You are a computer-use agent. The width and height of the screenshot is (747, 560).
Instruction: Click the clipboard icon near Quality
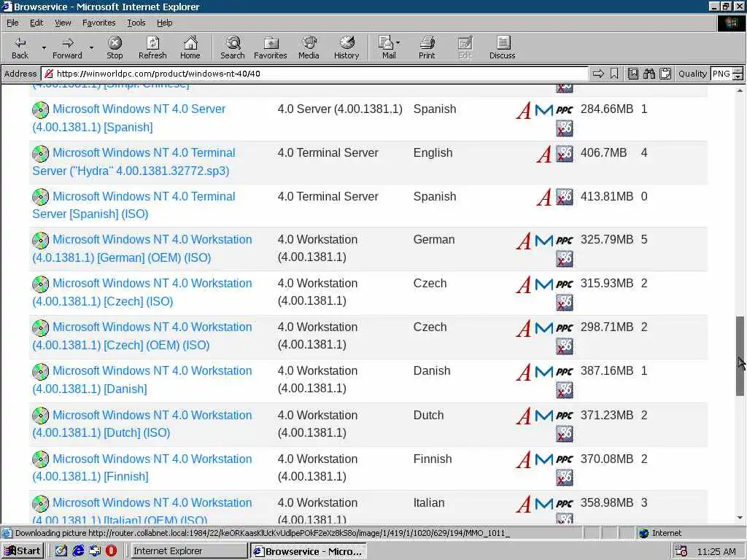(x=665, y=74)
